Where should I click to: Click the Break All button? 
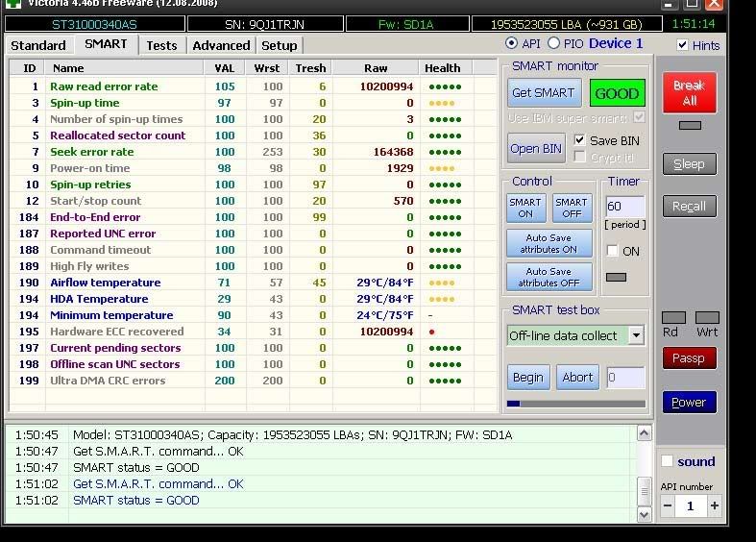pyautogui.click(x=688, y=93)
